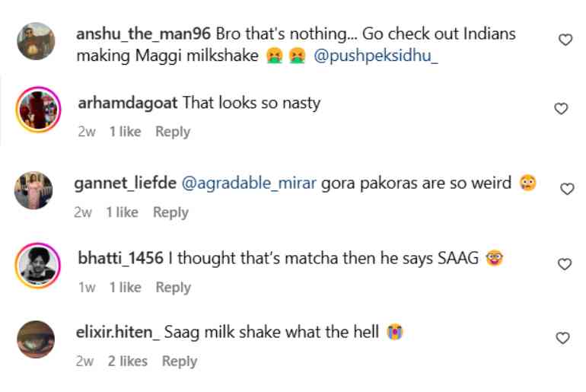Heart the comment by bhatti_1456

coord(565,264)
